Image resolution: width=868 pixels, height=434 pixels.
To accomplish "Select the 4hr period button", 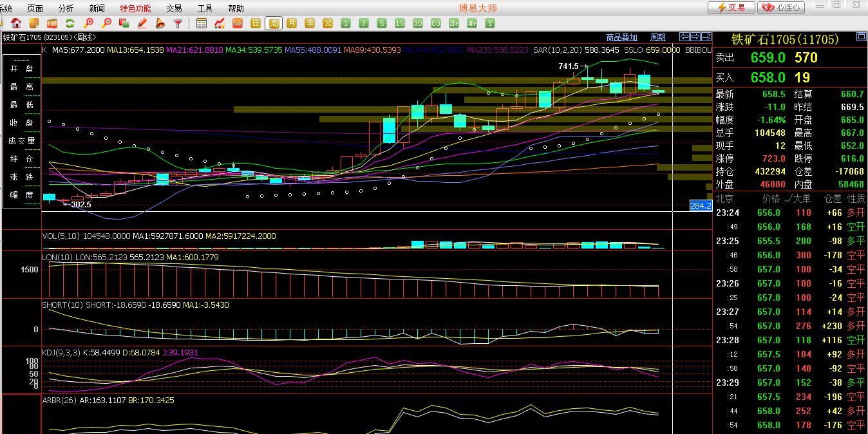I will tap(472, 23).
